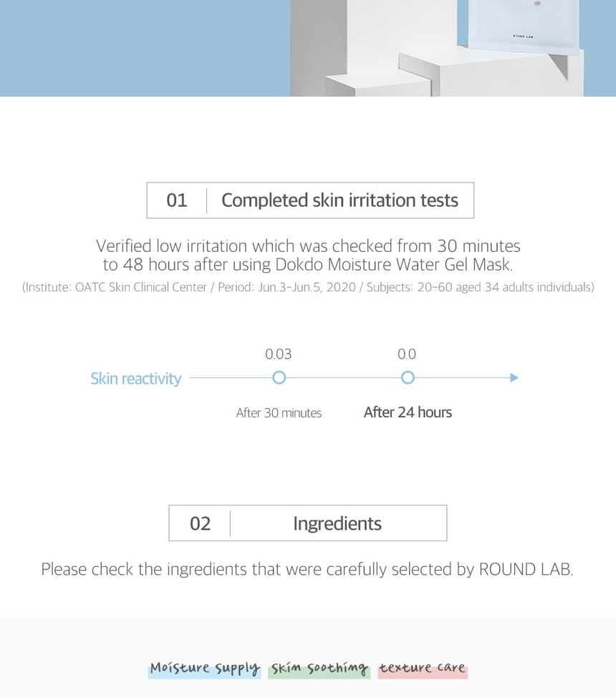
Task: Select the pink texture care tag
Action: tap(423, 669)
